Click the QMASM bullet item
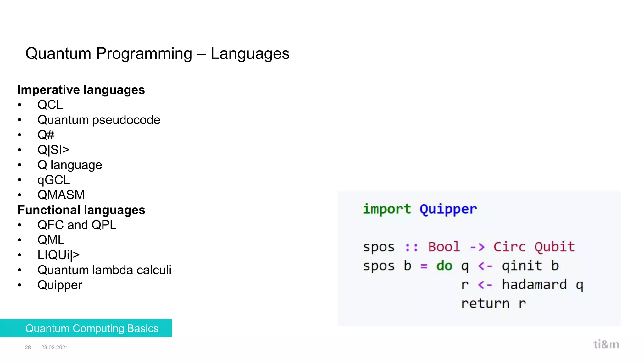Screen dimensions: 644x362 coord(61,195)
